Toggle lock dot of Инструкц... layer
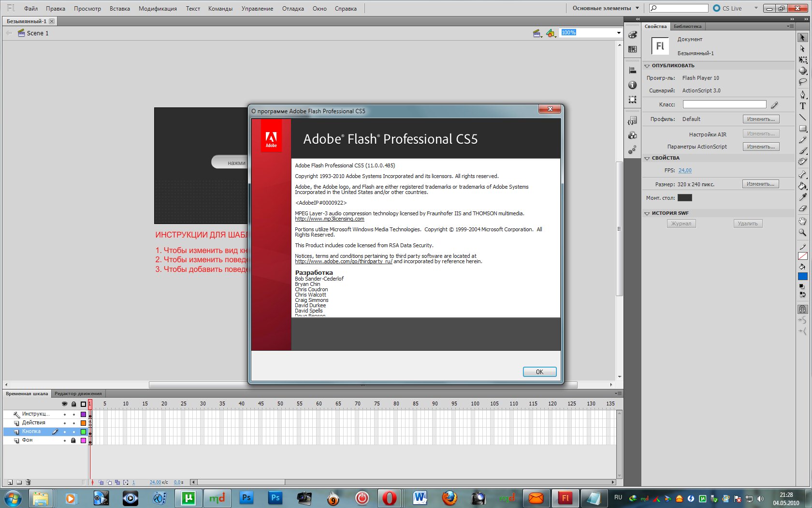 pos(73,414)
